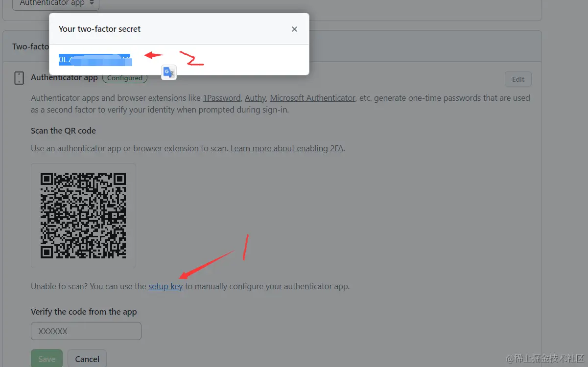Open the Microsoft Authenticator link
Viewport: 588px width, 367px height.
coord(312,98)
